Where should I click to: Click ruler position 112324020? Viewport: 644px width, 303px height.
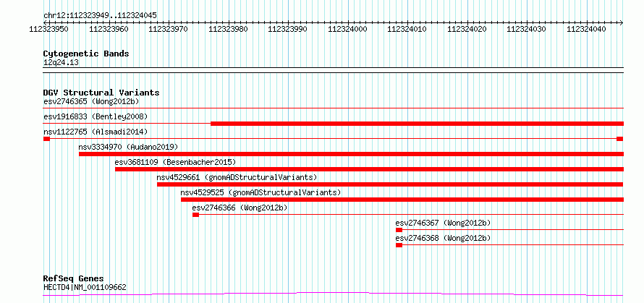(467, 29)
